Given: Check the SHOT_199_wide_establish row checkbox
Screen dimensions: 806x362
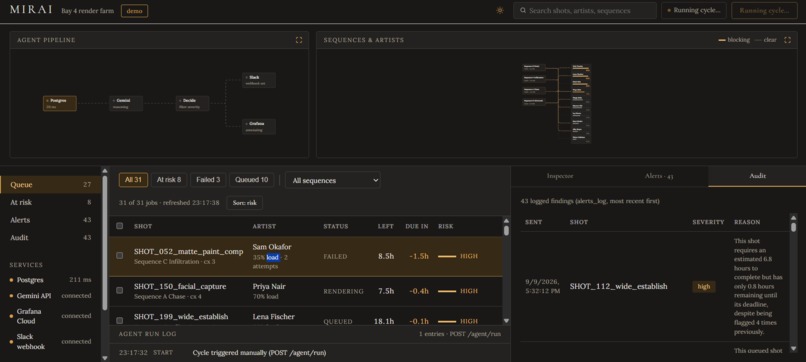Looking at the screenshot, I should point(120,320).
